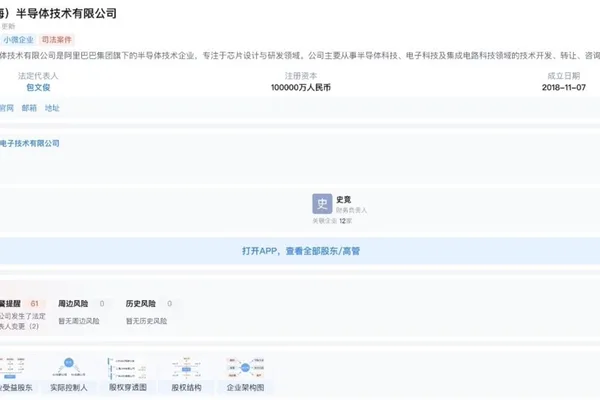
Task: Click the 邮箱 link
Action: (29, 108)
